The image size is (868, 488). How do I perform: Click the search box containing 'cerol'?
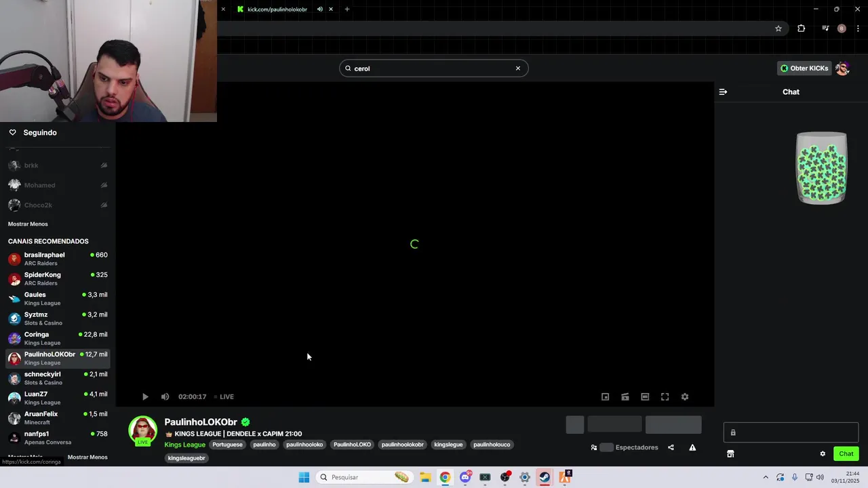point(434,68)
